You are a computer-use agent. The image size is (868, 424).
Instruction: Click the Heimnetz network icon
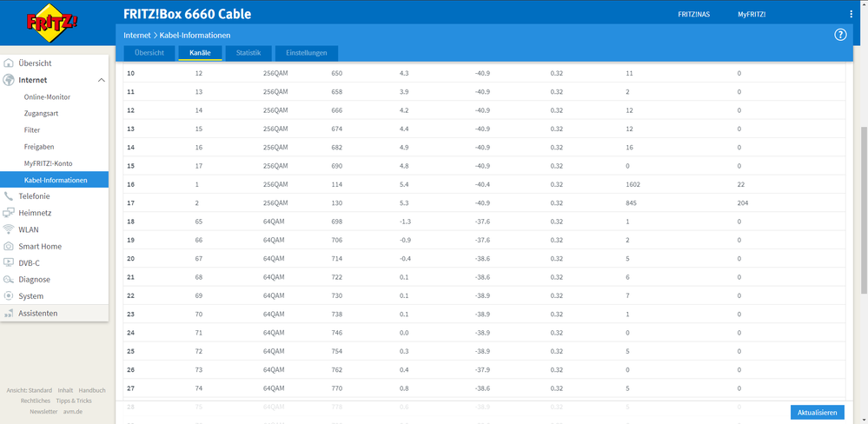tap(9, 213)
